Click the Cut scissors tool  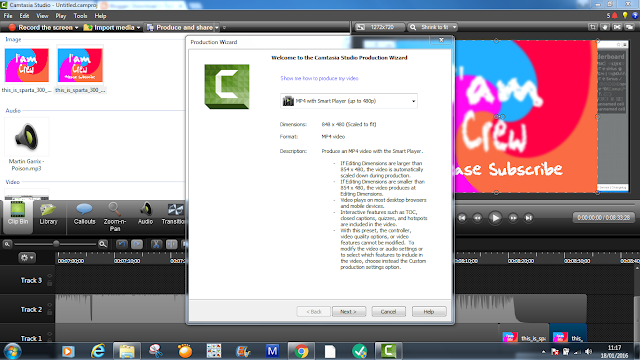pos(156,244)
